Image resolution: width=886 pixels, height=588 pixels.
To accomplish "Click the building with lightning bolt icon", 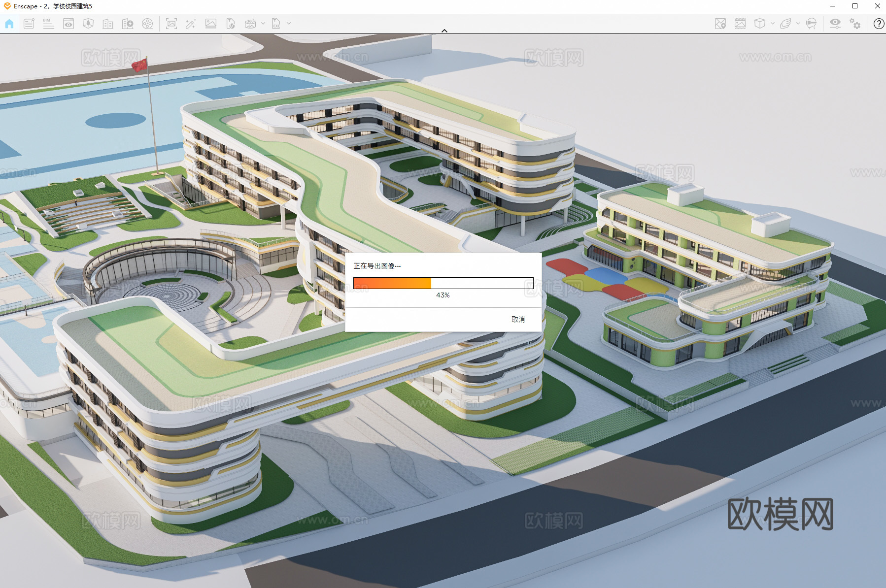I will point(128,24).
